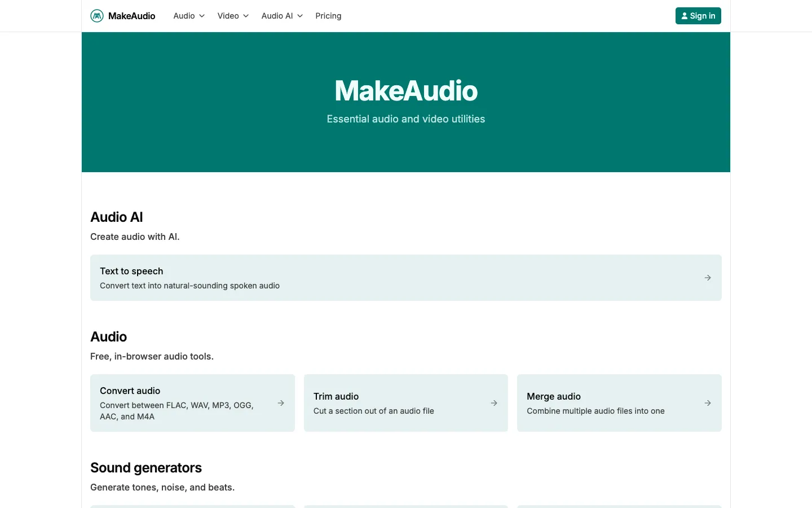Click the arrow icon on Text to speech card
Image resolution: width=812 pixels, height=508 pixels.
pyautogui.click(x=708, y=278)
